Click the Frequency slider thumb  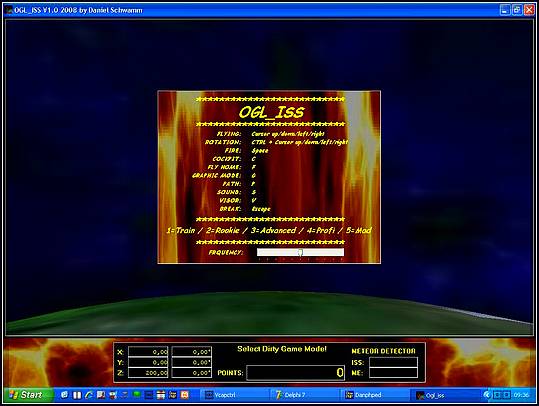click(x=300, y=253)
